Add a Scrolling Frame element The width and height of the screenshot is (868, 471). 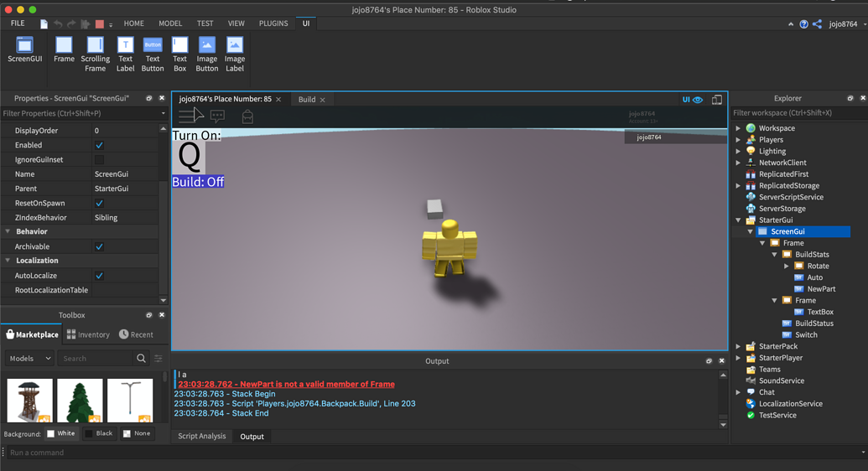(95, 54)
